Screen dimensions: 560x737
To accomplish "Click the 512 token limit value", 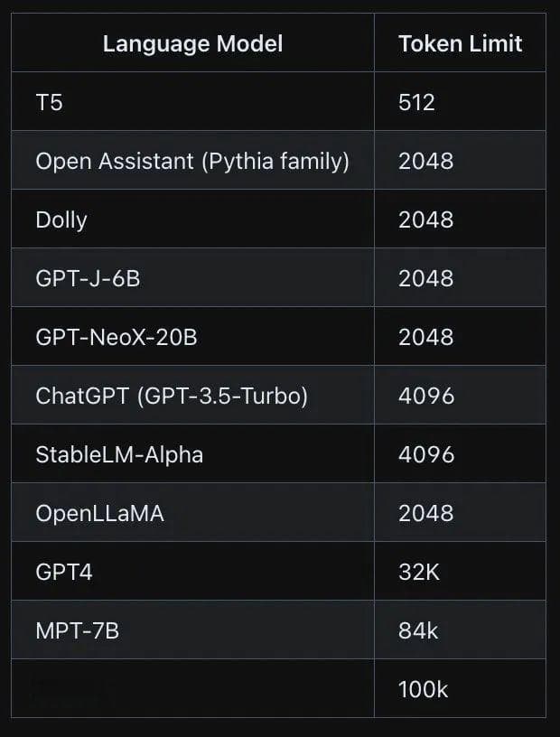I will pos(416,102).
